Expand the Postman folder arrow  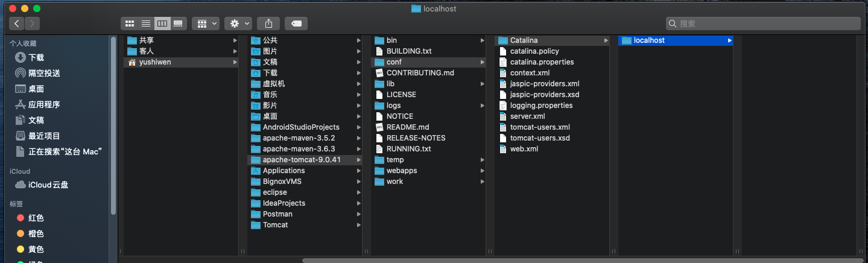[358, 214]
